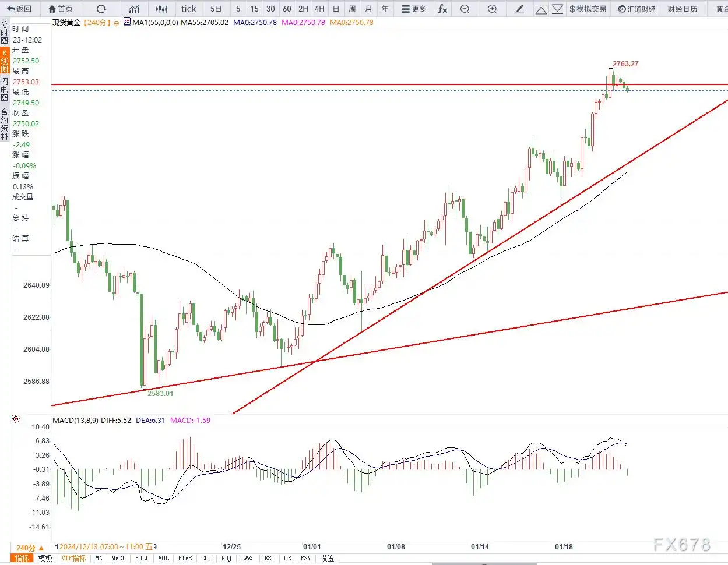
Task: Choose the LW& indicator
Action: coord(247,558)
